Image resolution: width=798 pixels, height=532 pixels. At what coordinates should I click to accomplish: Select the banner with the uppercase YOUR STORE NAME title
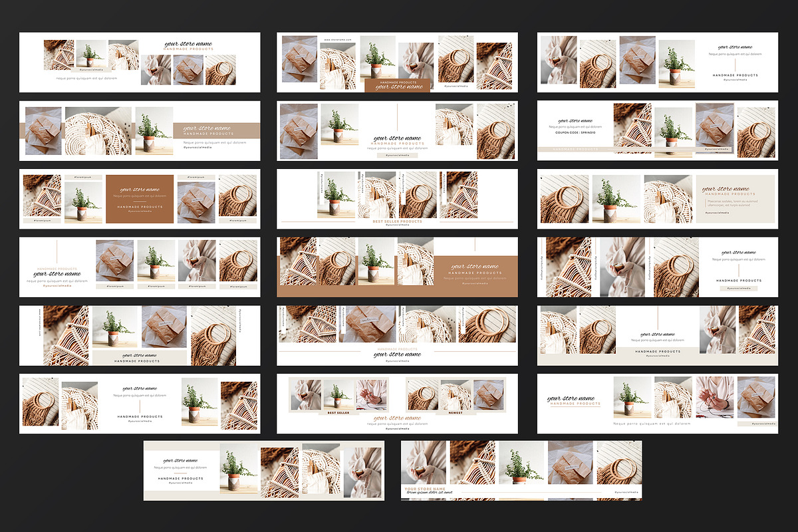pos(521,470)
